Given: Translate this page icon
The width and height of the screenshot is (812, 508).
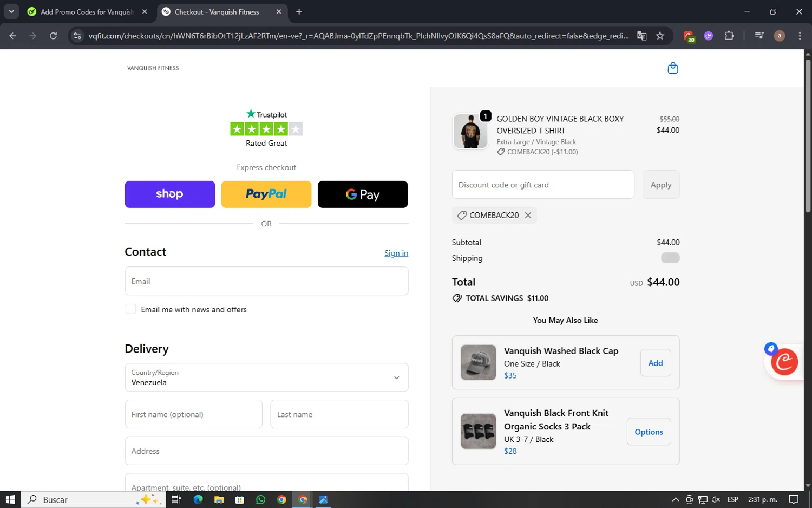Looking at the screenshot, I should pyautogui.click(x=642, y=36).
